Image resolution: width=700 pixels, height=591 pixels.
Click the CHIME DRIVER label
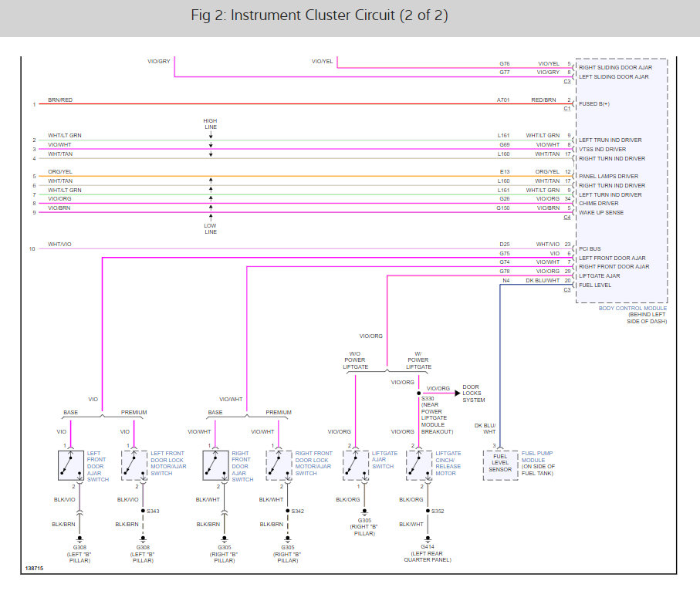tap(599, 203)
